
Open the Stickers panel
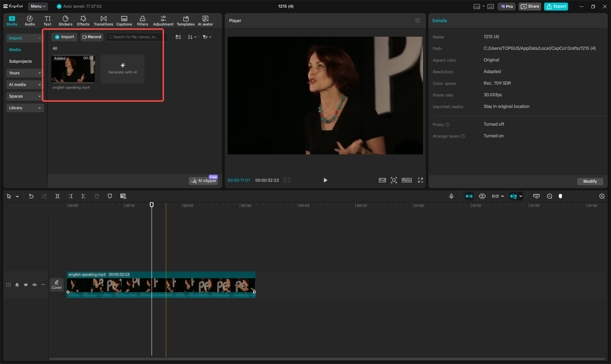click(65, 20)
